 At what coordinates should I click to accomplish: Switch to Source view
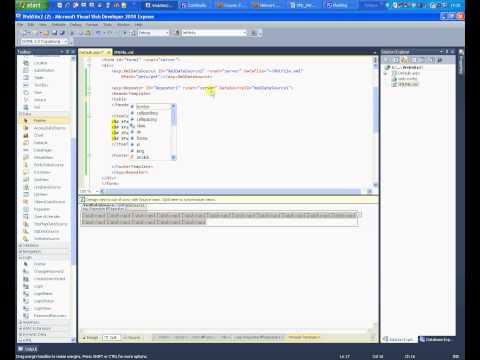132,337
